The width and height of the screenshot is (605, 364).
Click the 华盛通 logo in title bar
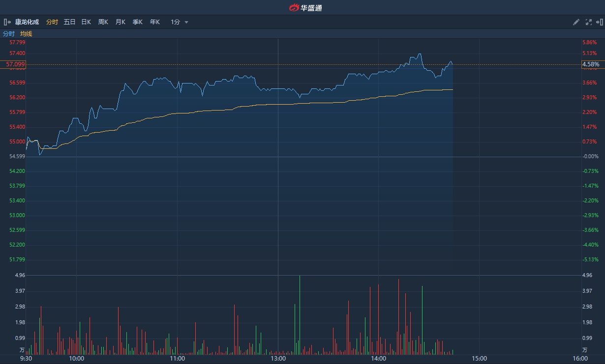tap(305, 7)
